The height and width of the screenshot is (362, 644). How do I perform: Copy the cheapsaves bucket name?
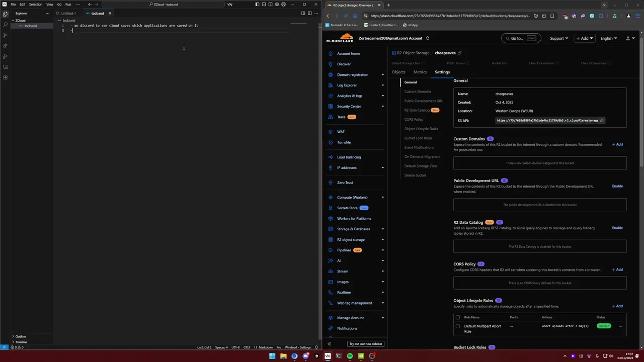coord(459,53)
